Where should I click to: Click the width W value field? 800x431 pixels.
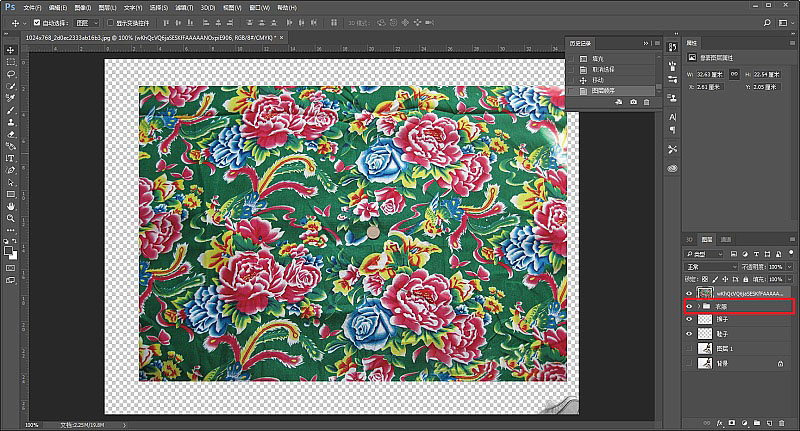pos(710,74)
